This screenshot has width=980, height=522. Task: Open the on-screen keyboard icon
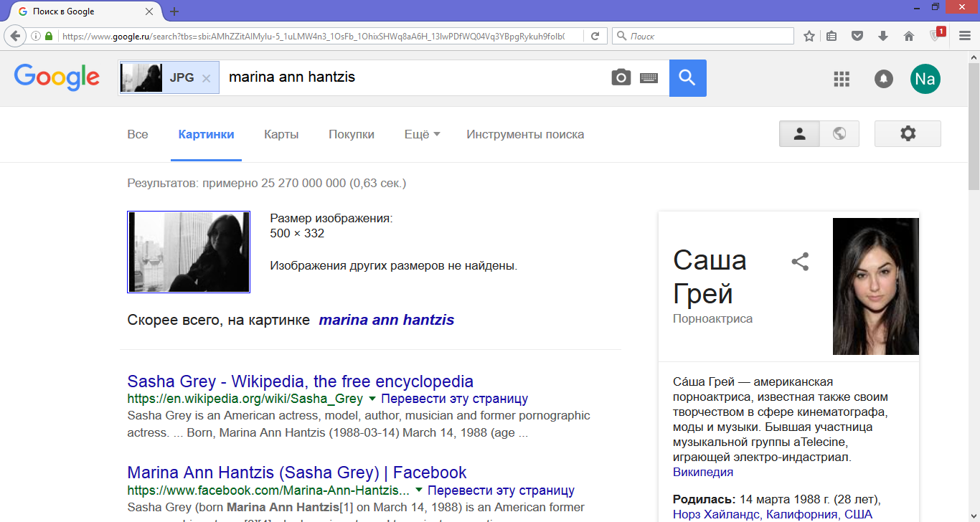pyautogui.click(x=649, y=77)
